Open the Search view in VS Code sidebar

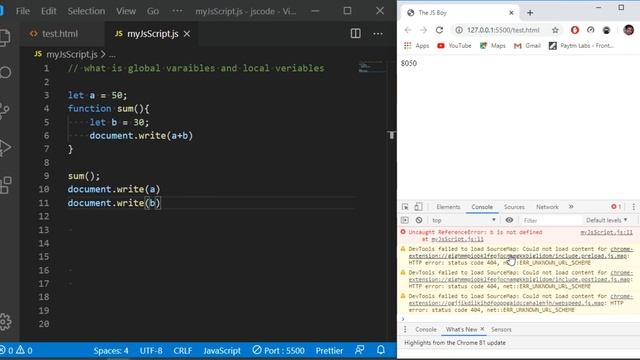click(5, 73)
